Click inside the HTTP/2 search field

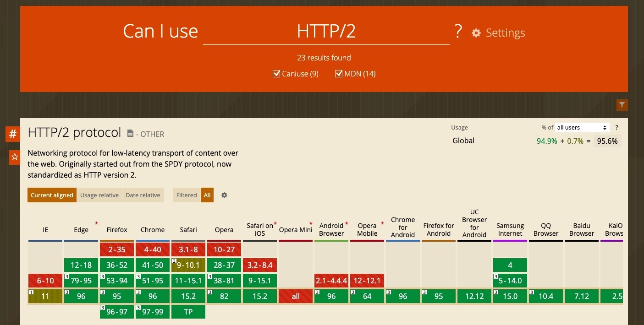tap(326, 31)
